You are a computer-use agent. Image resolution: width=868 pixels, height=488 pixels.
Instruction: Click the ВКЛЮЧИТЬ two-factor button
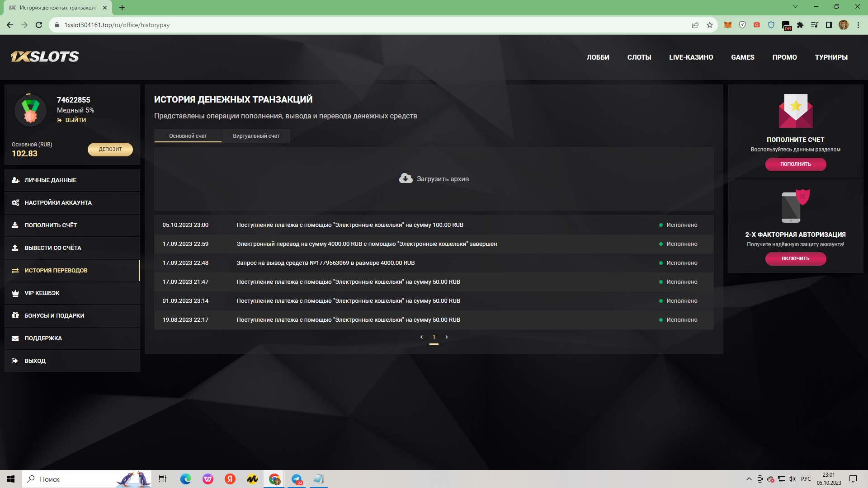click(x=795, y=258)
